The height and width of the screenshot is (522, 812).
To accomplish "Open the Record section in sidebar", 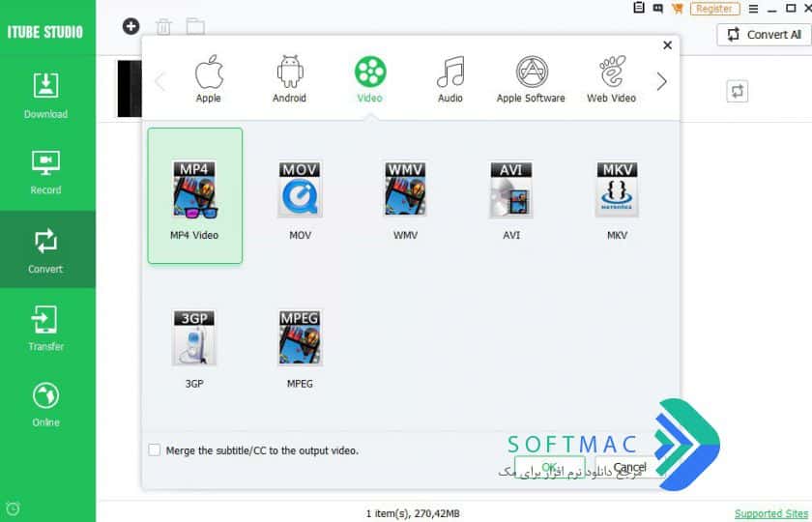I will point(46,172).
